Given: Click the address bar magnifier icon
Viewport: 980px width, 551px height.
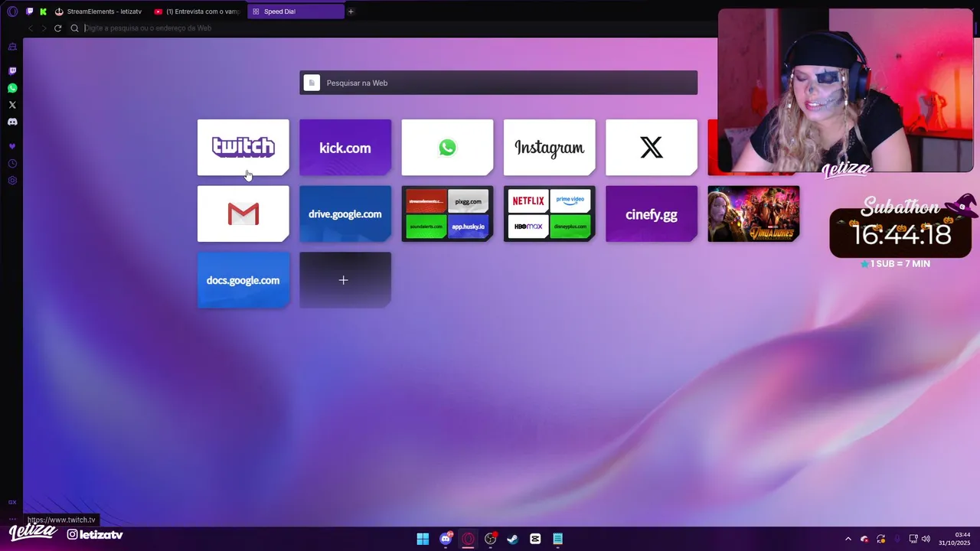Looking at the screenshot, I should click(x=74, y=28).
